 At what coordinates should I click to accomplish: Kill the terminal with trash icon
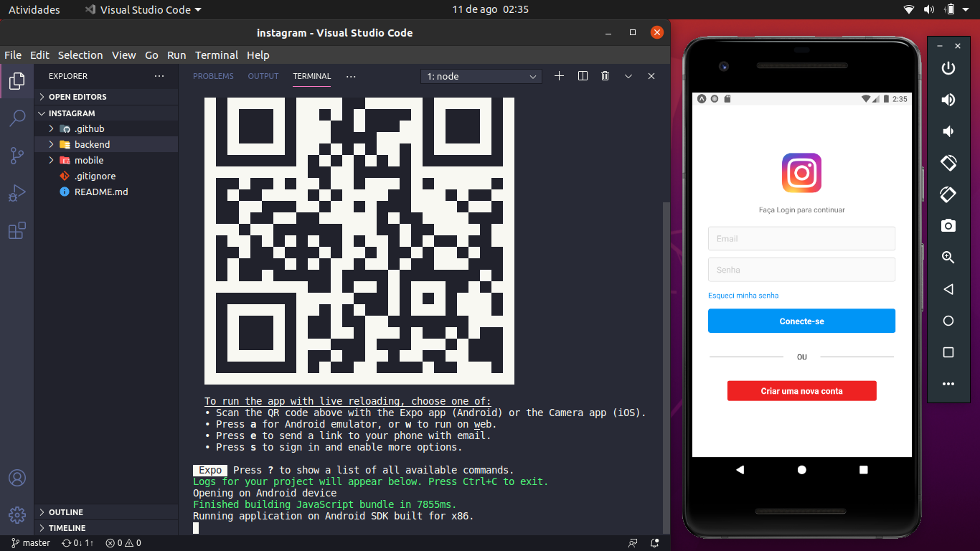coord(606,76)
